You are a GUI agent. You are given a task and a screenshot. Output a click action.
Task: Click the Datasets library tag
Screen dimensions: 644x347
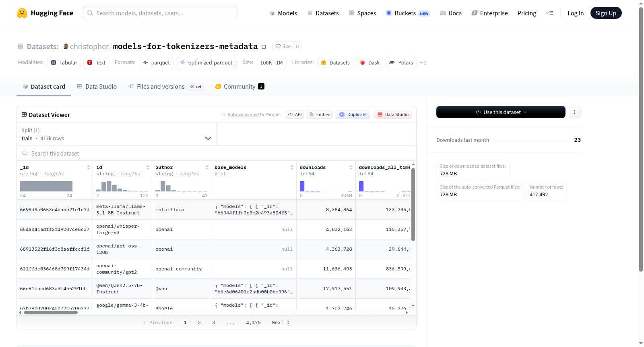[x=335, y=62]
